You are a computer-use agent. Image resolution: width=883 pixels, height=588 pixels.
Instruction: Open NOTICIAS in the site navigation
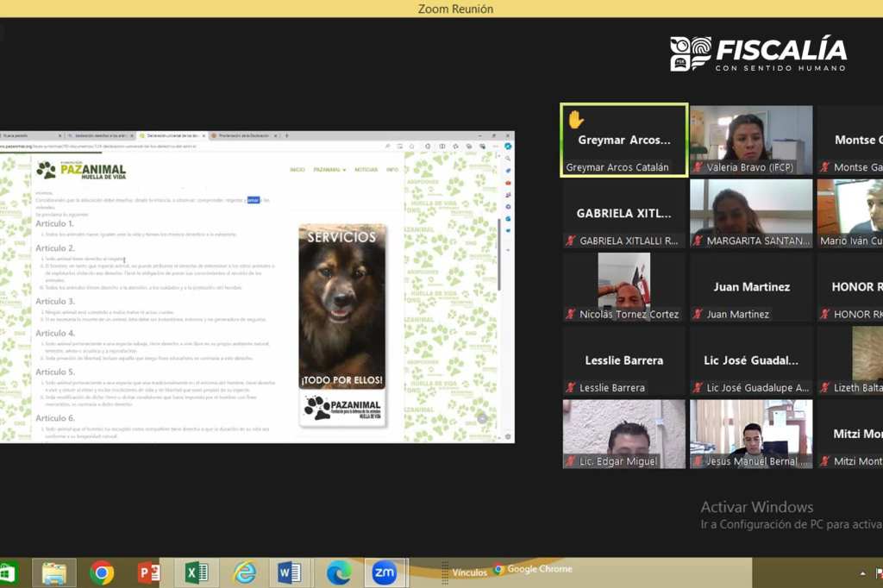tap(366, 170)
